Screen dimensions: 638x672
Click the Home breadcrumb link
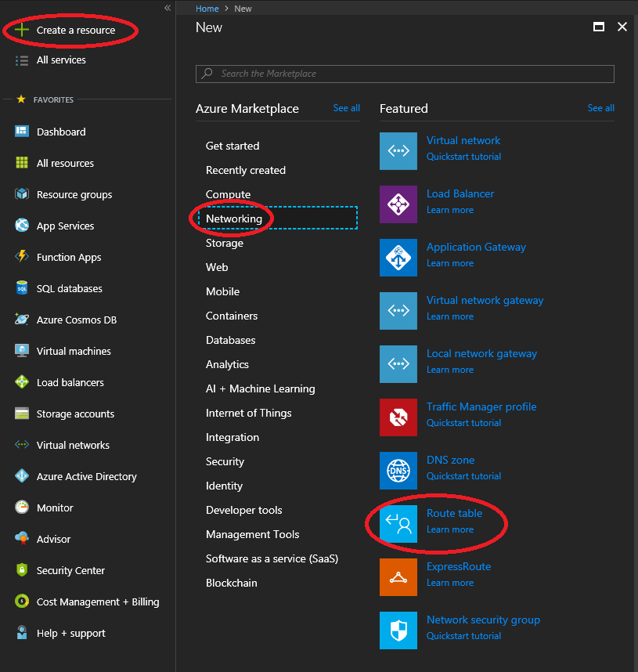207,9
